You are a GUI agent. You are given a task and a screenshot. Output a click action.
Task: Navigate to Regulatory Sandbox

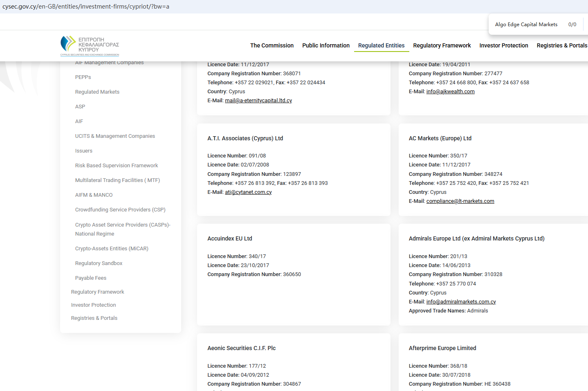[99, 263]
